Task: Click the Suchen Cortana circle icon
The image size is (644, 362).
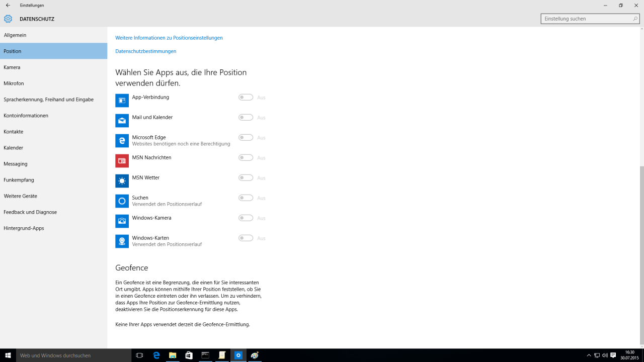Action: 122,201
